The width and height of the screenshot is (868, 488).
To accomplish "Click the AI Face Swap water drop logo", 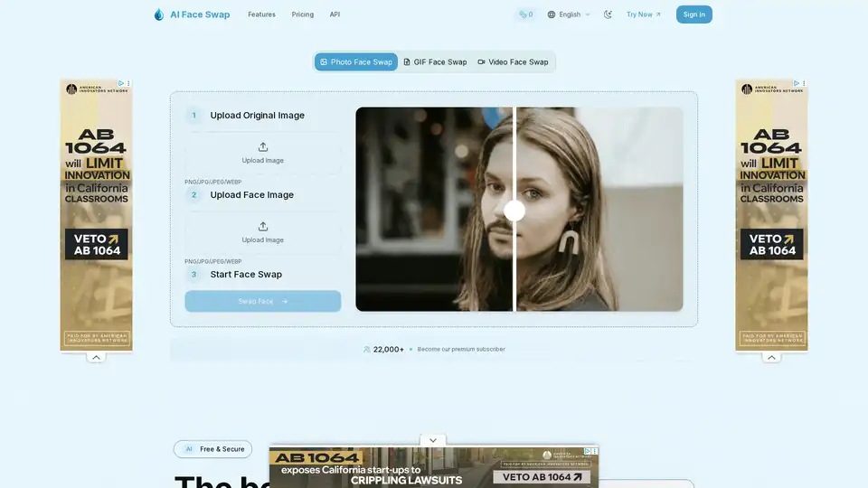I will (x=159, y=14).
